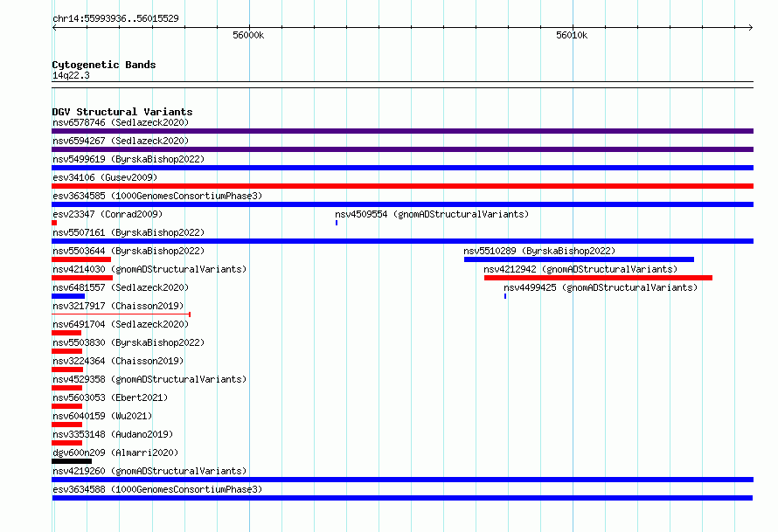Click the nsv3353148 (Audano2019) label
Viewport: 778px width, 532px height.
coord(113,434)
